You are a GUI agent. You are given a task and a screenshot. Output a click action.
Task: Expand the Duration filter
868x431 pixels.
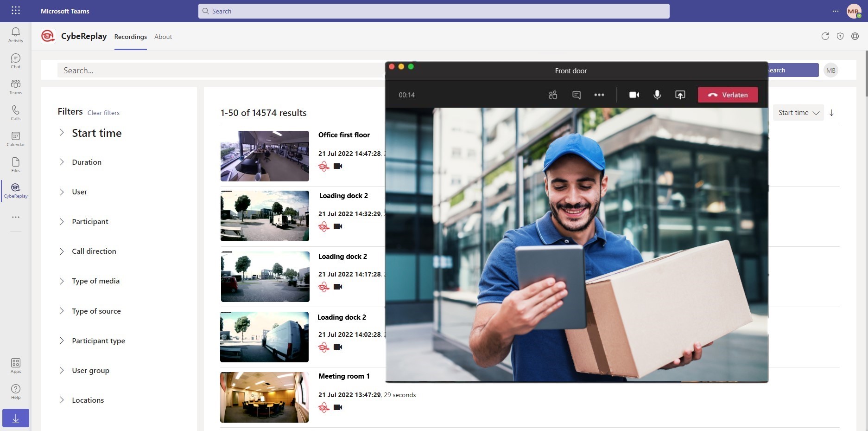tap(86, 162)
